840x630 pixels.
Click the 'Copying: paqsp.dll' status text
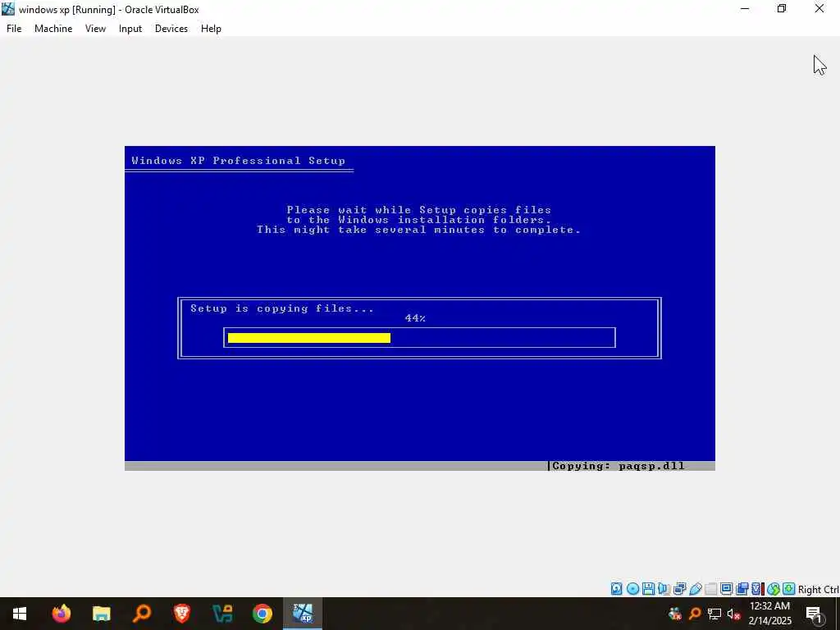[x=619, y=466]
